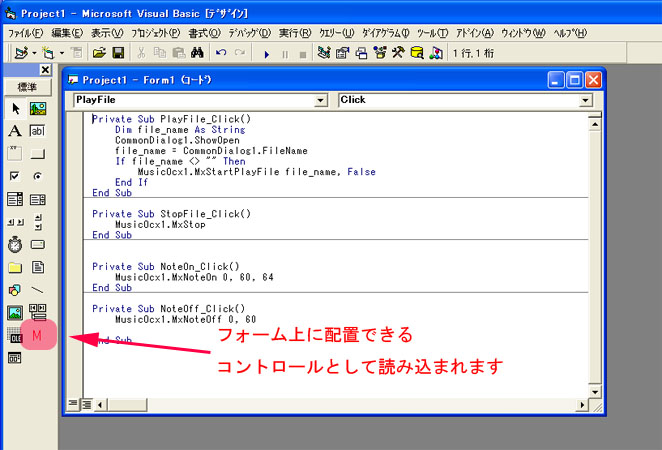The width and height of the screenshot is (662, 450).
Task: Expand the PlayFile object dropdown arrow
Action: 320,100
